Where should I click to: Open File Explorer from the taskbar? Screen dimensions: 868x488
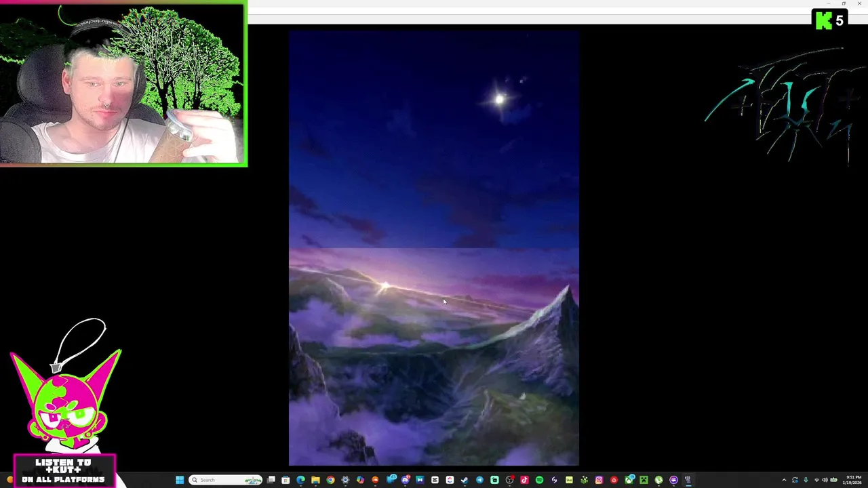pos(315,480)
